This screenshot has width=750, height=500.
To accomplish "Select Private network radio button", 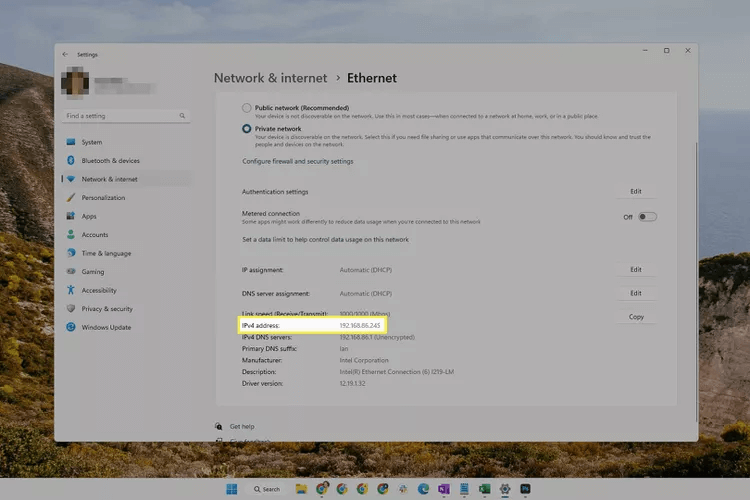I will (x=246, y=129).
